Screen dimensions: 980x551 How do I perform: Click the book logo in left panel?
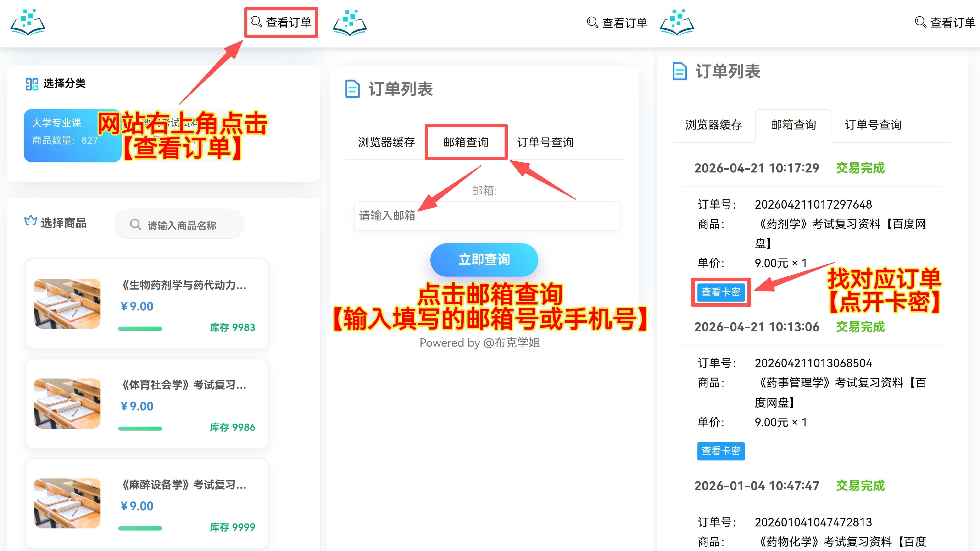[x=28, y=23]
